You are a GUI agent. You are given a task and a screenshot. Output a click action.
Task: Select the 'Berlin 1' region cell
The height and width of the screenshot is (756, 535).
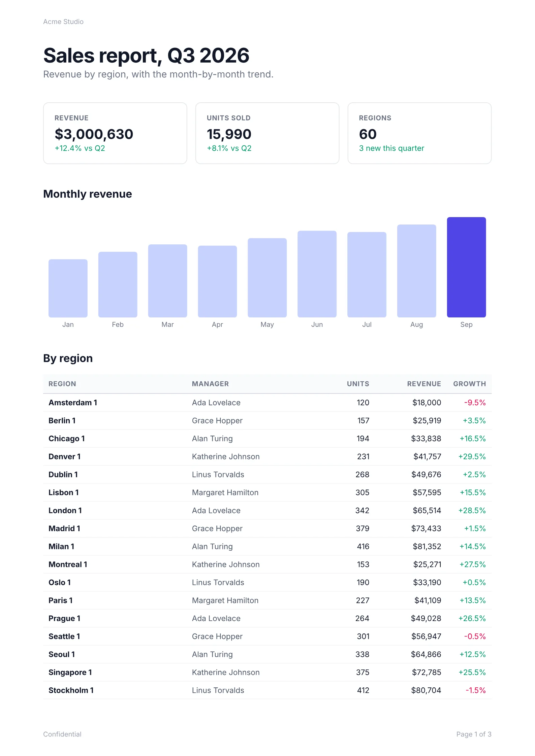(x=62, y=420)
